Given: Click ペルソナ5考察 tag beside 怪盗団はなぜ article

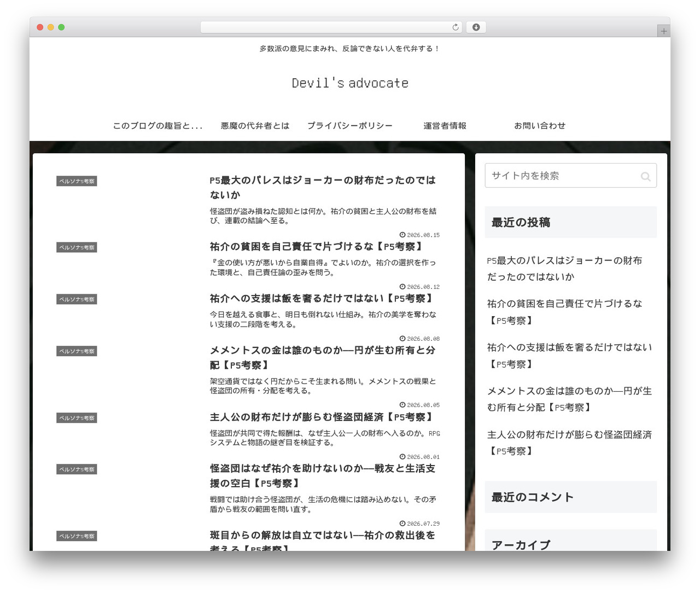Looking at the screenshot, I should coord(77,469).
